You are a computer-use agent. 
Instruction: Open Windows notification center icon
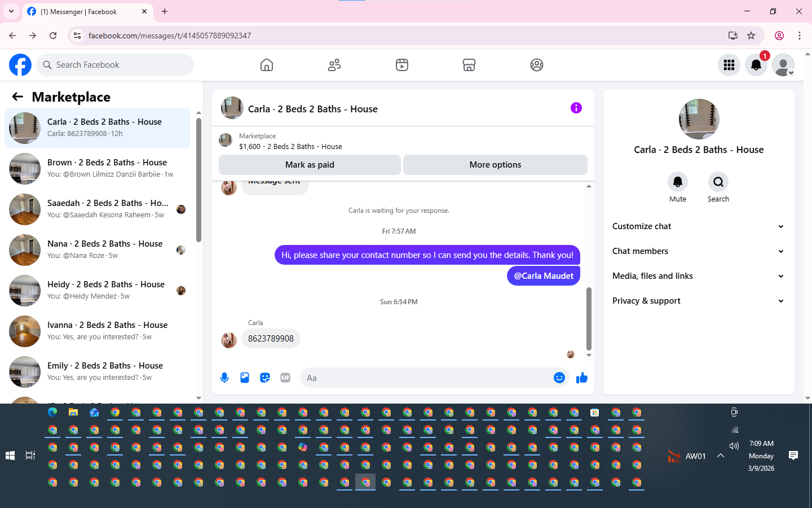coord(793,456)
